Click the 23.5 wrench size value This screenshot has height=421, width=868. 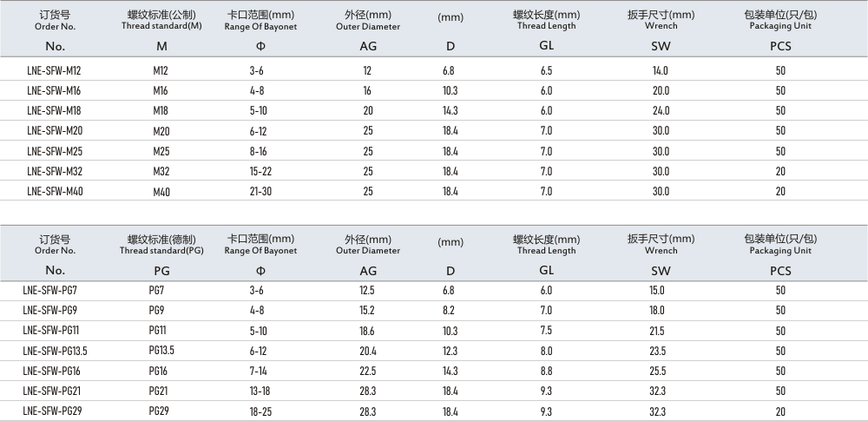click(657, 351)
